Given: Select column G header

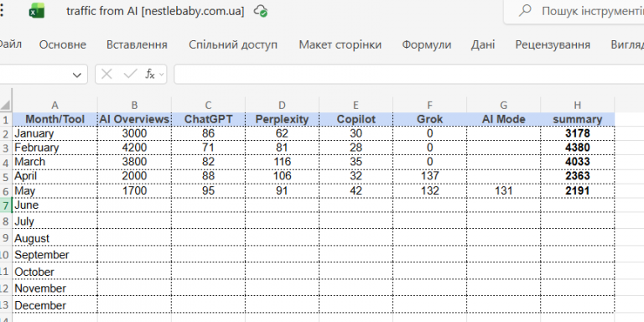Looking at the screenshot, I should tap(503, 105).
